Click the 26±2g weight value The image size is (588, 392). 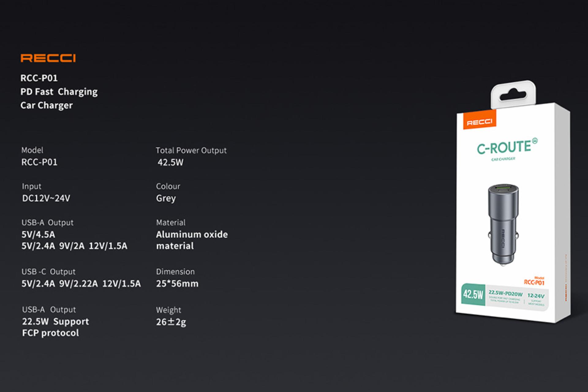171,322
